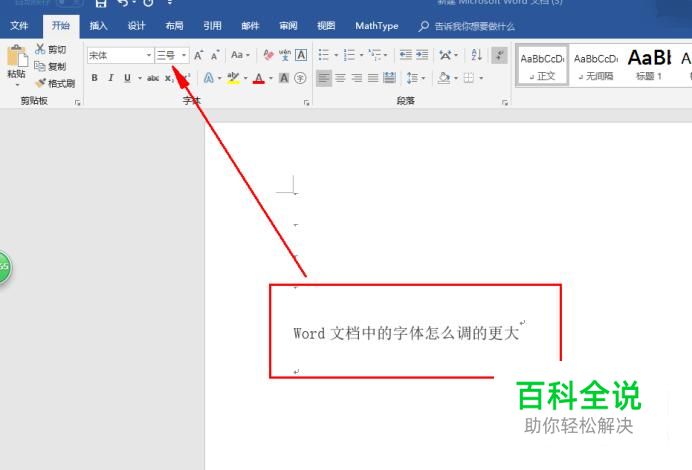The width and height of the screenshot is (692, 470).
Task: Decrease font size with the smaller A button
Action: (215, 55)
